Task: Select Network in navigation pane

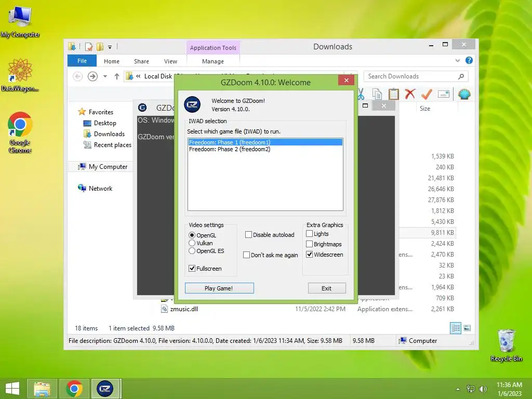Action: tap(100, 188)
